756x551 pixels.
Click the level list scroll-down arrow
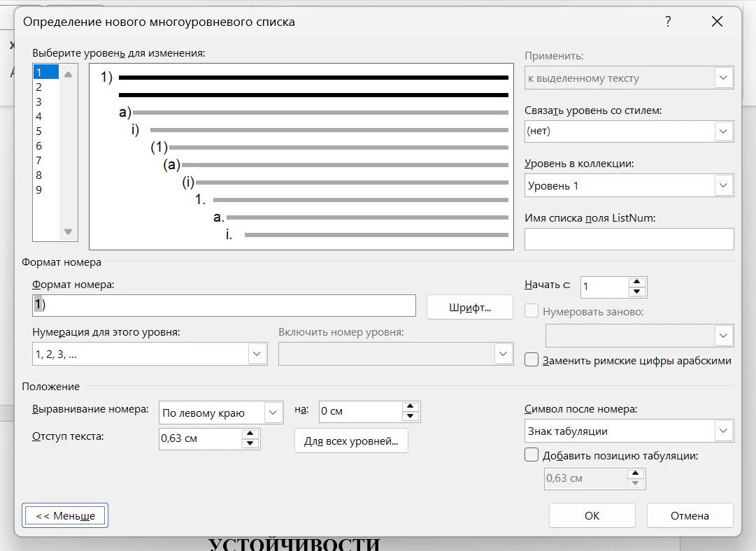click(68, 232)
